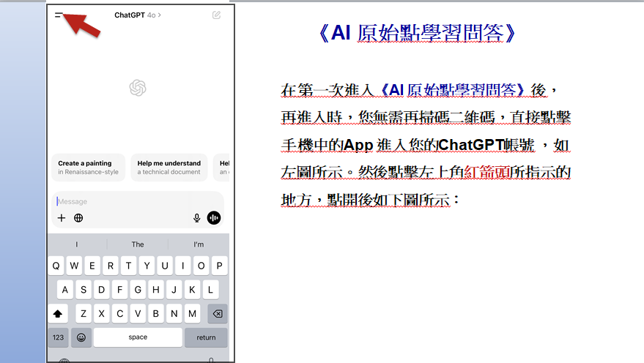Tap the G key on keyboard
The height and width of the screenshot is (363, 644).
click(x=138, y=290)
